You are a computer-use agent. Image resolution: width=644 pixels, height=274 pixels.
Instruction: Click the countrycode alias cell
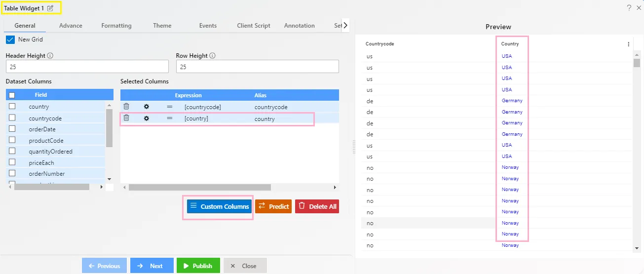click(x=271, y=107)
